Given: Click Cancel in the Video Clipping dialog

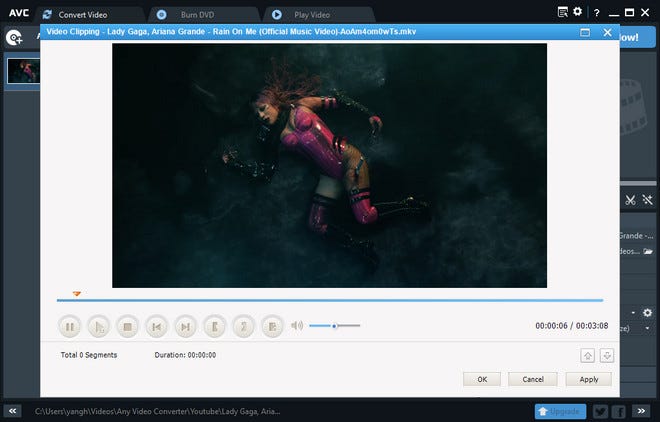Looking at the screenshot, I should pos(533,380).
